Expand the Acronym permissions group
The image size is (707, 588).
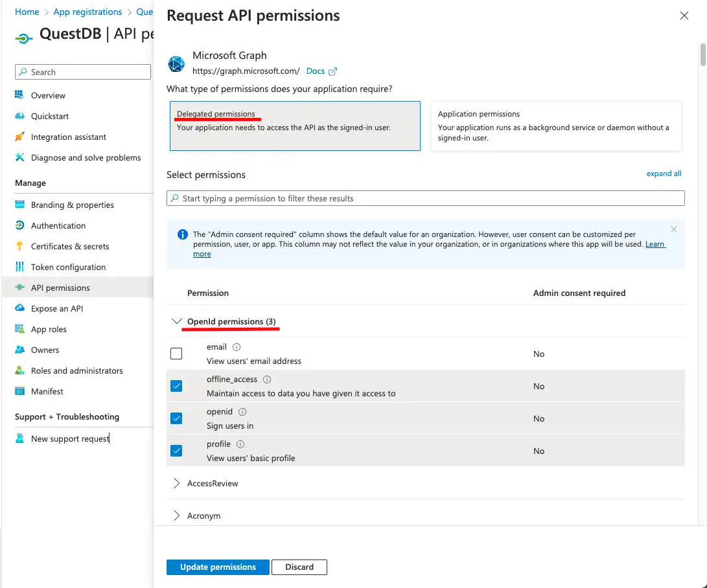176,515
